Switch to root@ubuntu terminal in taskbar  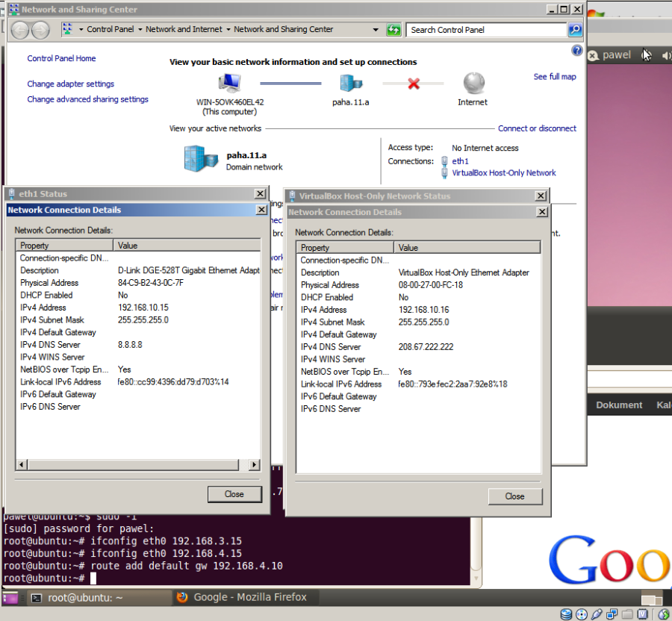coord(75,597)
